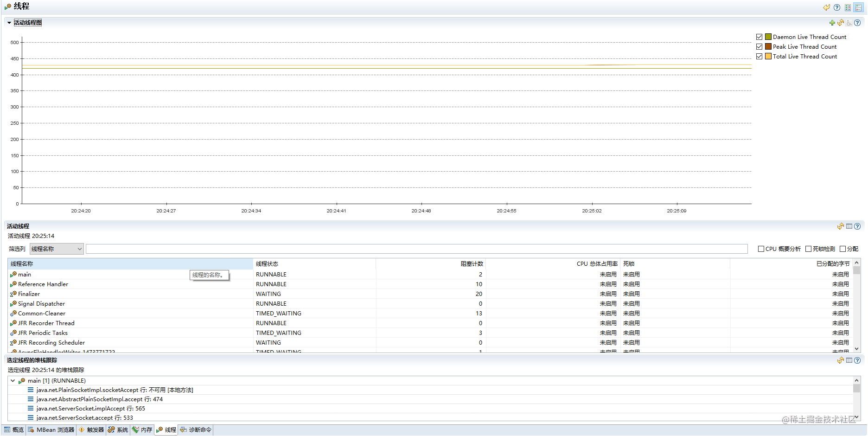The width and height of the screenshot is (868, 436).
Task: Switch to the 触发器 tab
Action: 91,430
